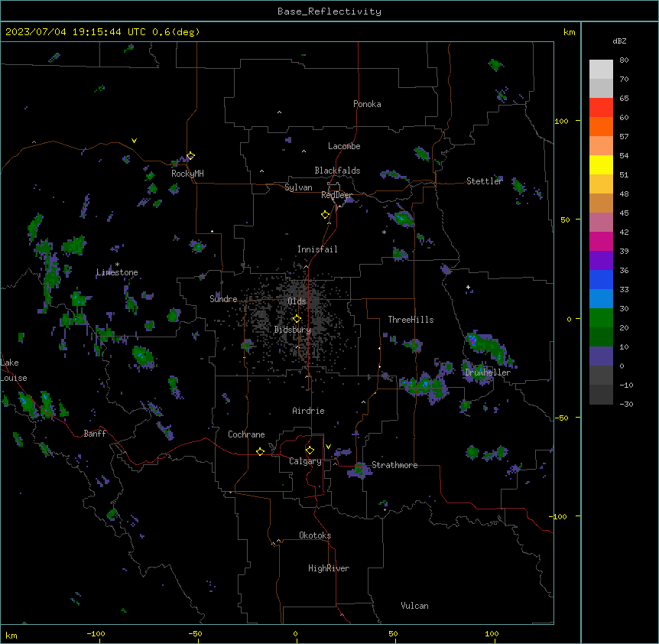Click the ThreeHills city label
The height and width of the screenshot is (644, 659).
(x=411, y=320)
